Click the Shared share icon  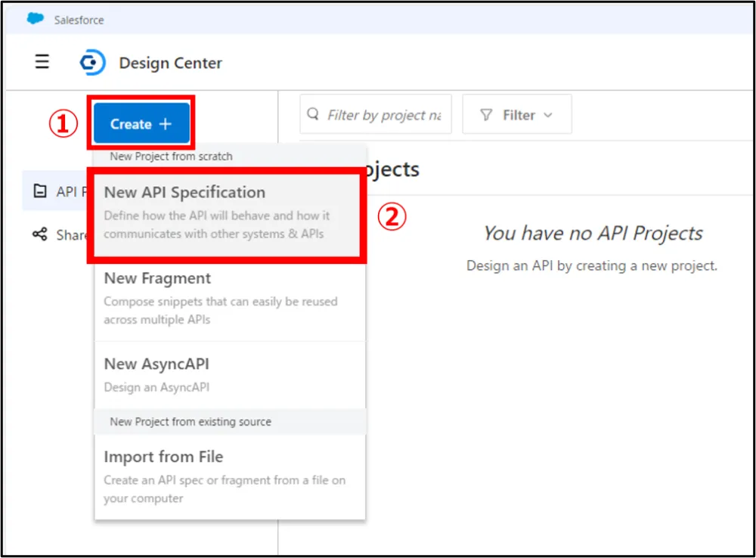pos(40,234)
